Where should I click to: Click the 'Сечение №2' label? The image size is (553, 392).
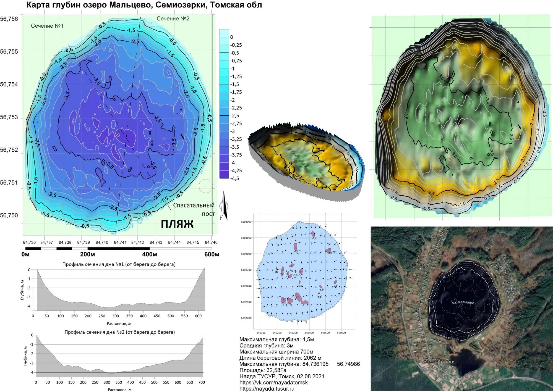point(173,19)
